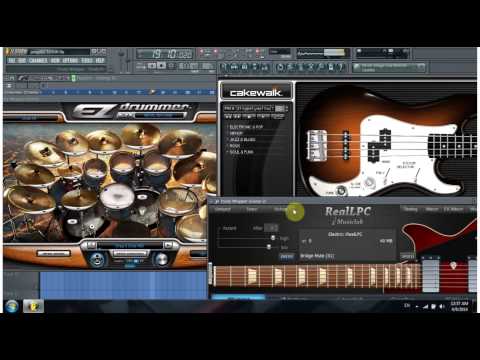Viewport: 480px width, 360px height.
Task: Click the CPU and memory monitor panel
Action: tap(382, 53)
